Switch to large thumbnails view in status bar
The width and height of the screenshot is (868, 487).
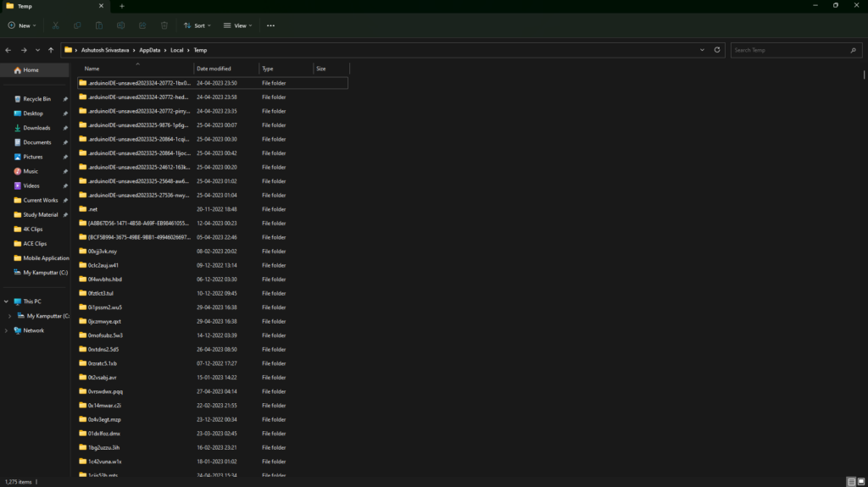(x=860, y=481)
